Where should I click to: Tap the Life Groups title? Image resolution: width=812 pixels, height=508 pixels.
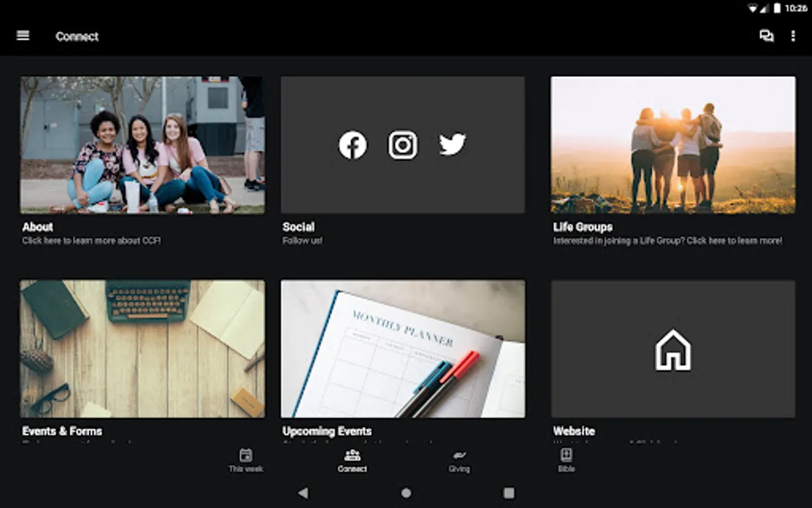coord(582,227)
